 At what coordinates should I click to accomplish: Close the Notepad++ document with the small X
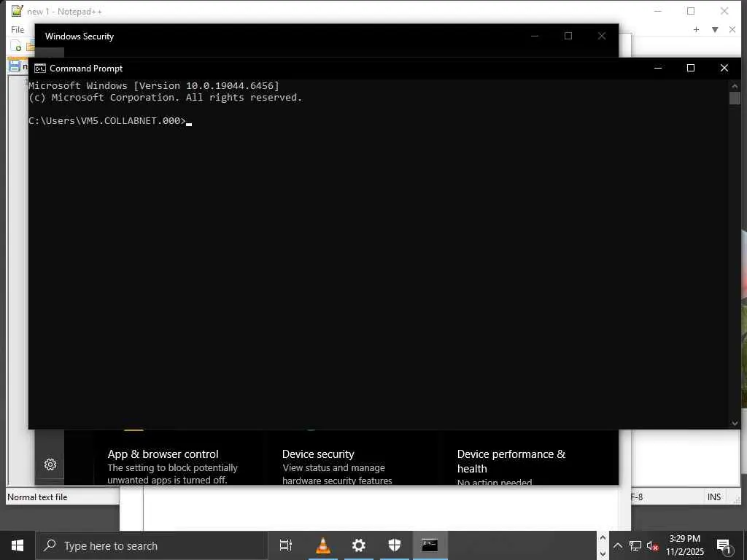click(x=732, y=29)
